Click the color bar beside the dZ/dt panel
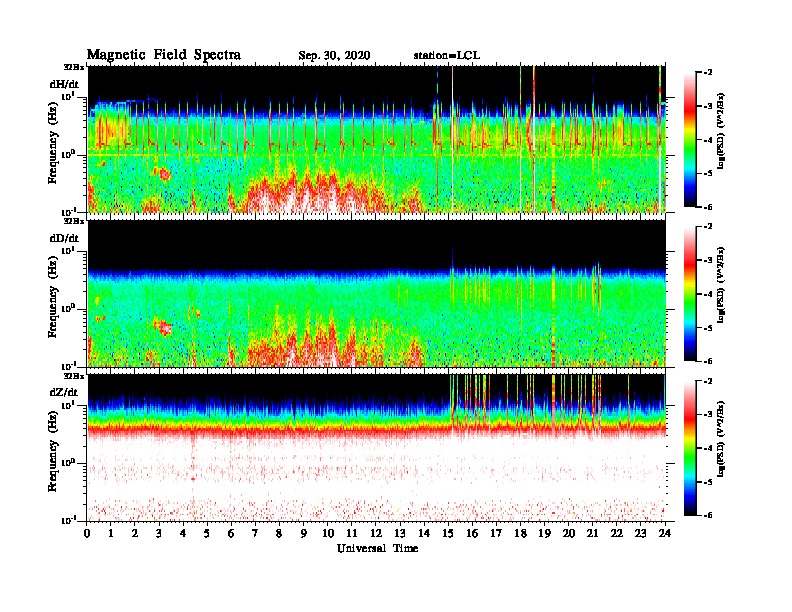The image size is (792, 612). point(690,448)
